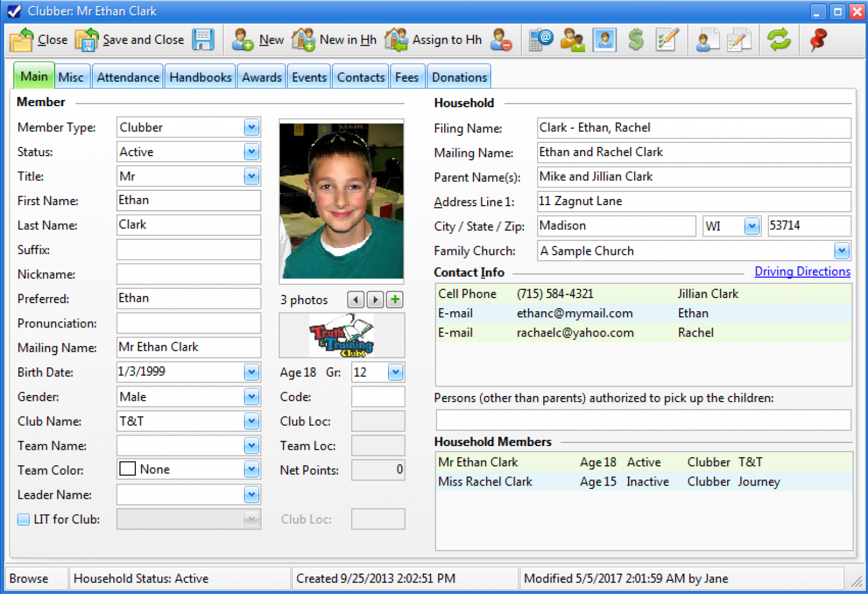Open the State dropdown showing WI
Viewport: 868px width, 594px height.
coord(751,226)
